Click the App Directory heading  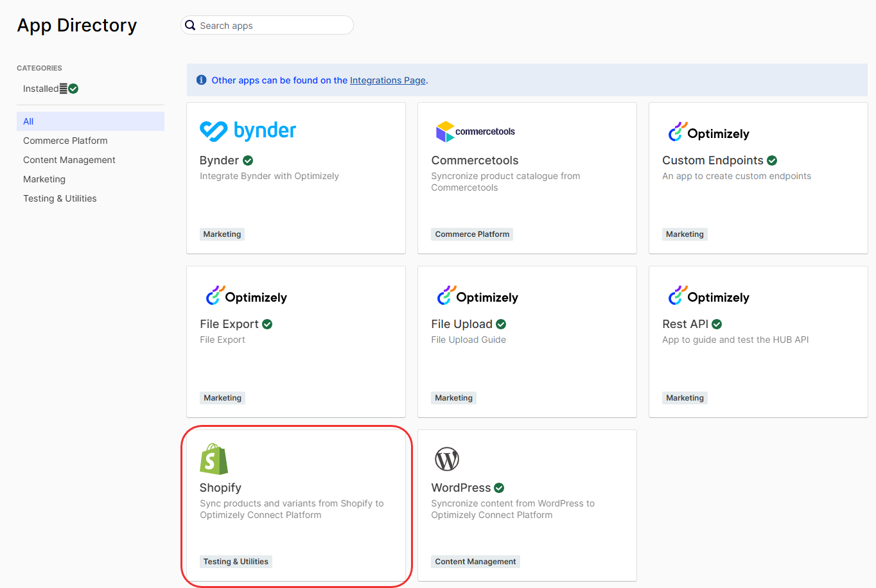77,25
